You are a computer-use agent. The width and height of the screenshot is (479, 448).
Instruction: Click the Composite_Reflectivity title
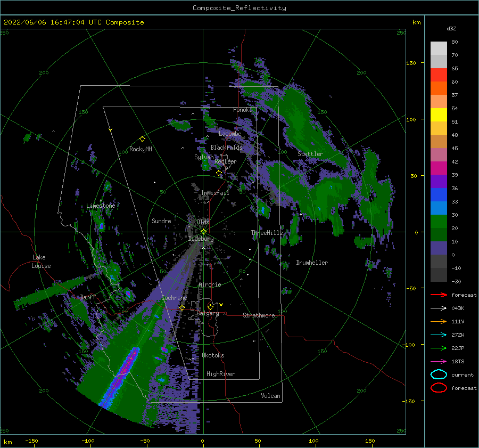[239, 8]
